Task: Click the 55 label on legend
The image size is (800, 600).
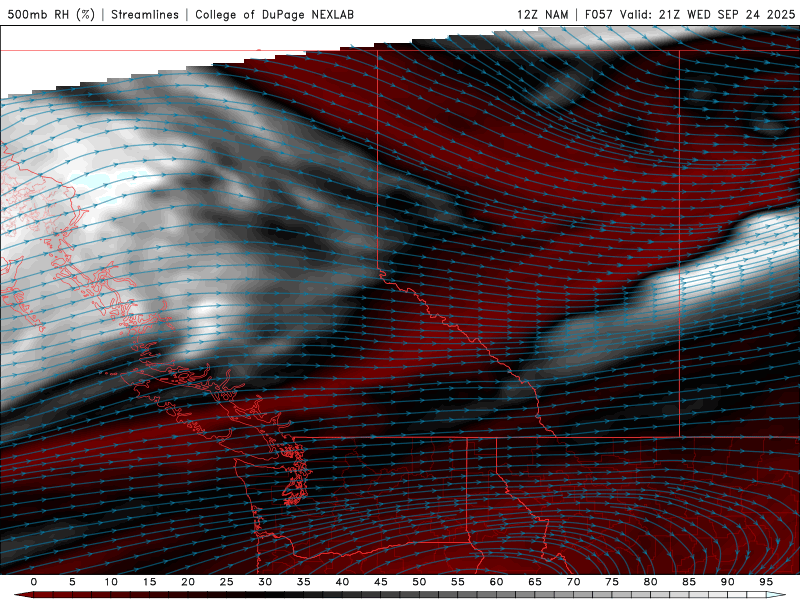Action: 458,582
